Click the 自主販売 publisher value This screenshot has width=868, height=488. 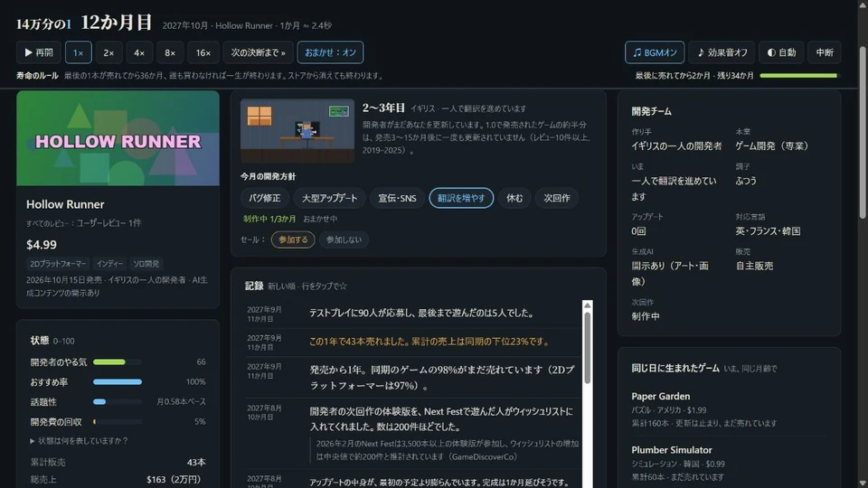coord(754,266)
